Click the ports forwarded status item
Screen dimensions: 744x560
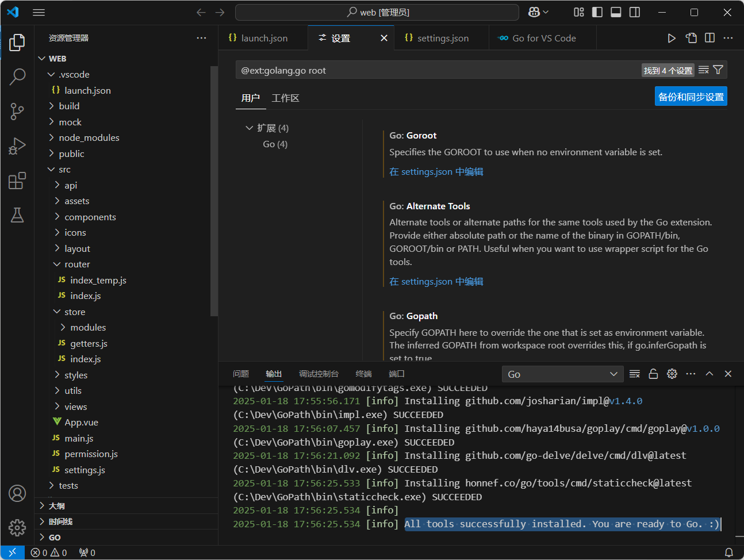(87, 553)
